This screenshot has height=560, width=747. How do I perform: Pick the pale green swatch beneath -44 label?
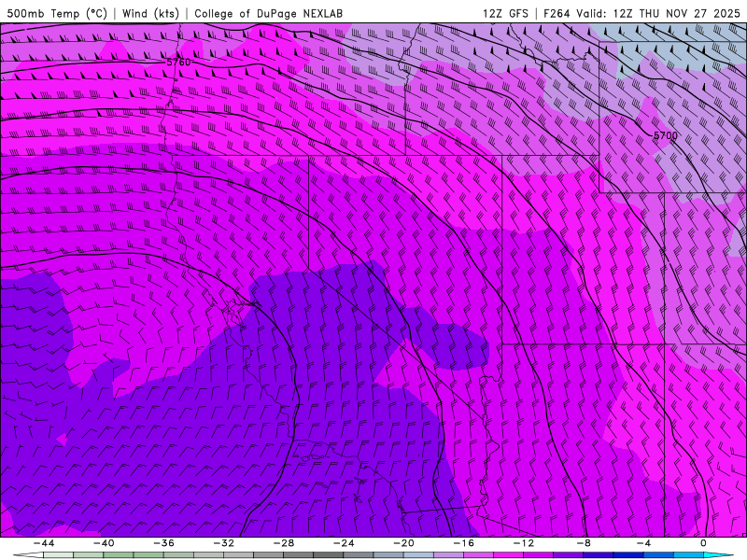point(58,555)
